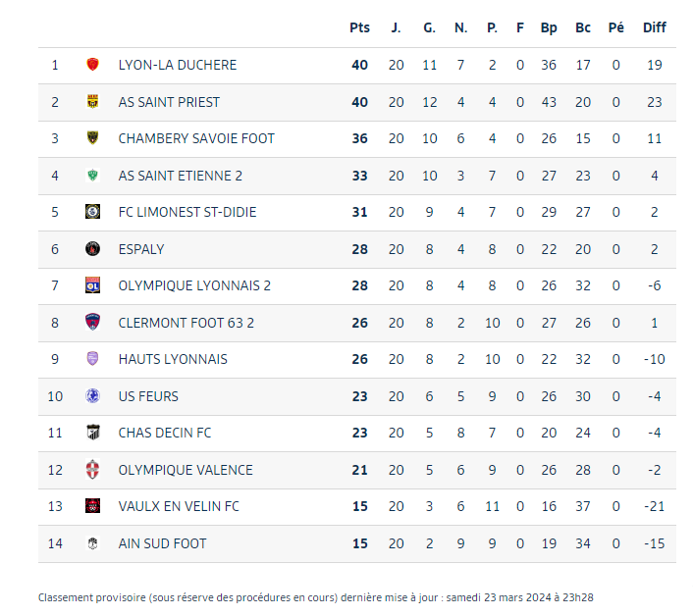Image resolution: width=693 pixels, height=616 pixels.
Task: Open the LYON-LA DUCHERE team name link
Action: [177, 65]
